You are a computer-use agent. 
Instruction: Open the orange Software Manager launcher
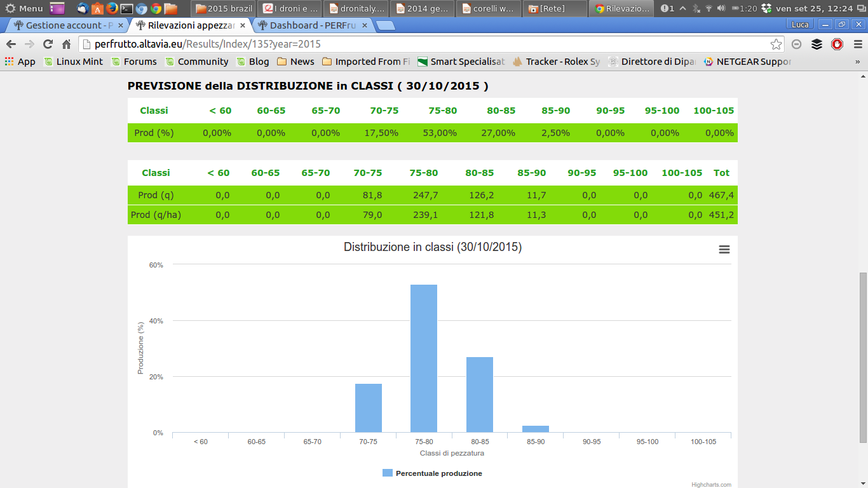click(97, 8)
